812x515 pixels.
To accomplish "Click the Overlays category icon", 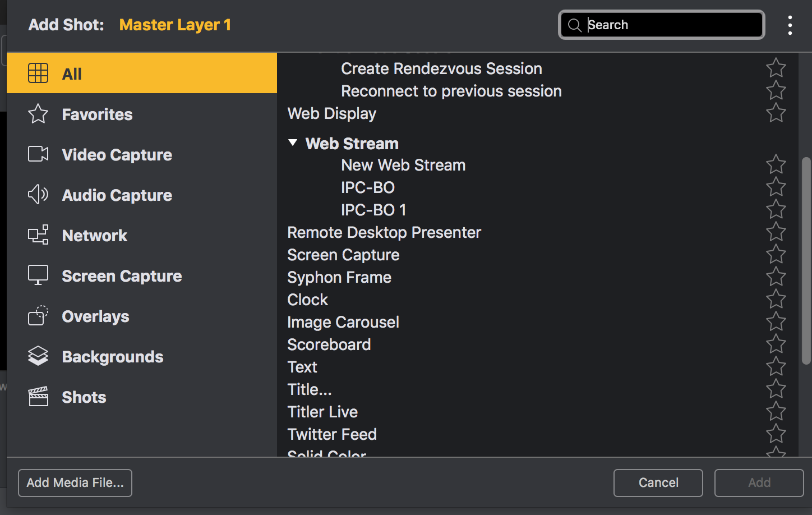I will tap(38, 316).
